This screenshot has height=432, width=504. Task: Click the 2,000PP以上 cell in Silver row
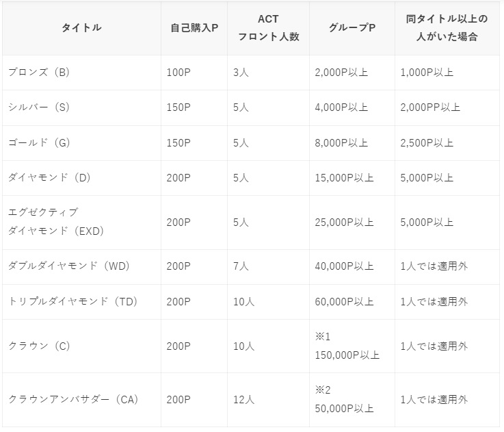(447, 107)
